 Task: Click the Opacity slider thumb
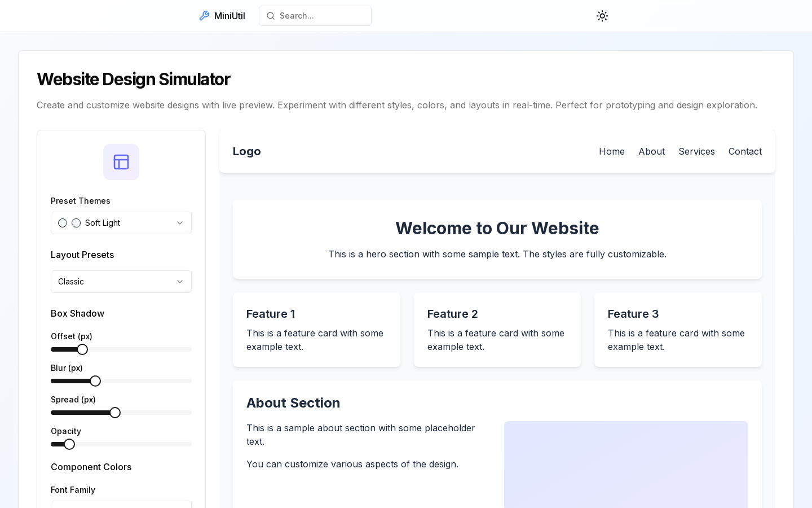pos(69,444)
